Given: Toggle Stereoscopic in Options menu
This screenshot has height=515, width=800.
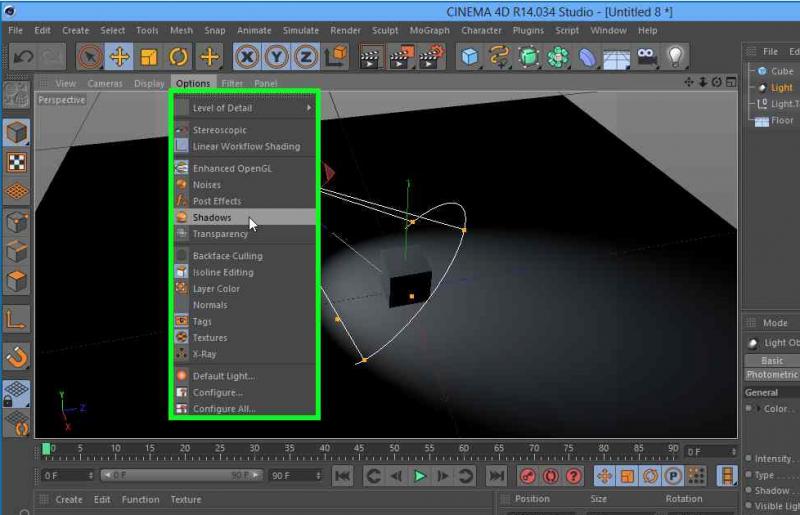Looking at the screenshot, I should tap(244, 130).
